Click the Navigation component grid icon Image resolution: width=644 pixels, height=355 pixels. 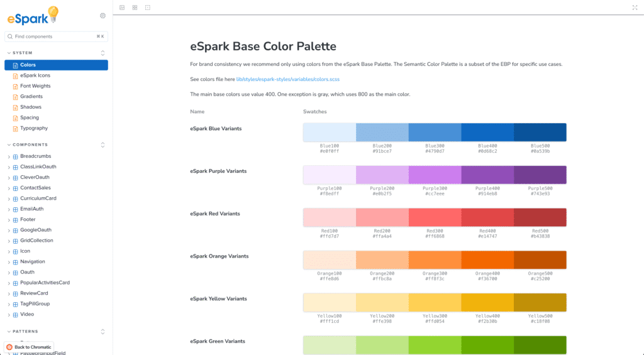[15, 262]
